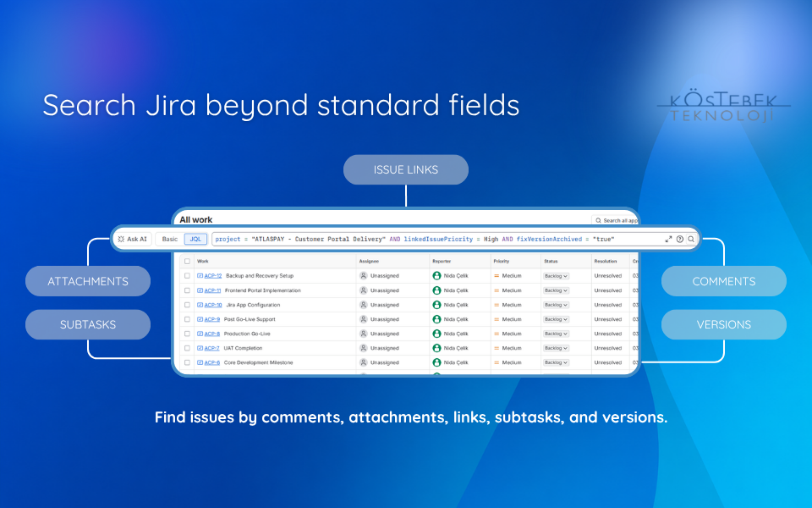Tick checkbox for Post Go-Live Support row

click(187, 319)
